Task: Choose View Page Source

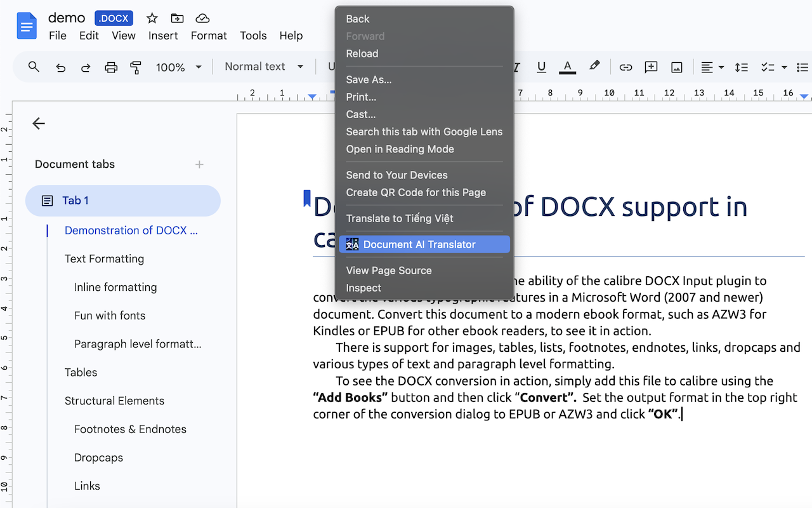Action: click(424, 271)
